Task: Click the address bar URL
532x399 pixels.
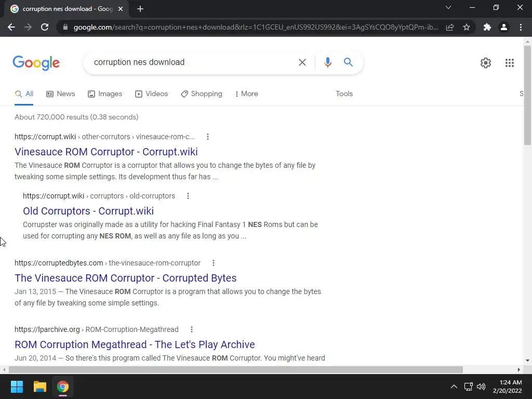Action: 256,27
